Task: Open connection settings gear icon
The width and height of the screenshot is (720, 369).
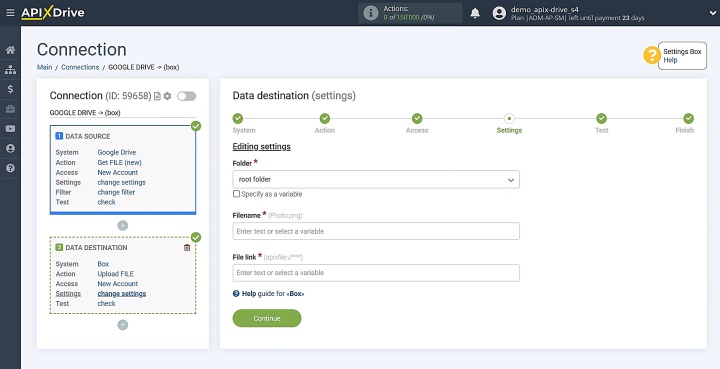Action: (167, 96)
